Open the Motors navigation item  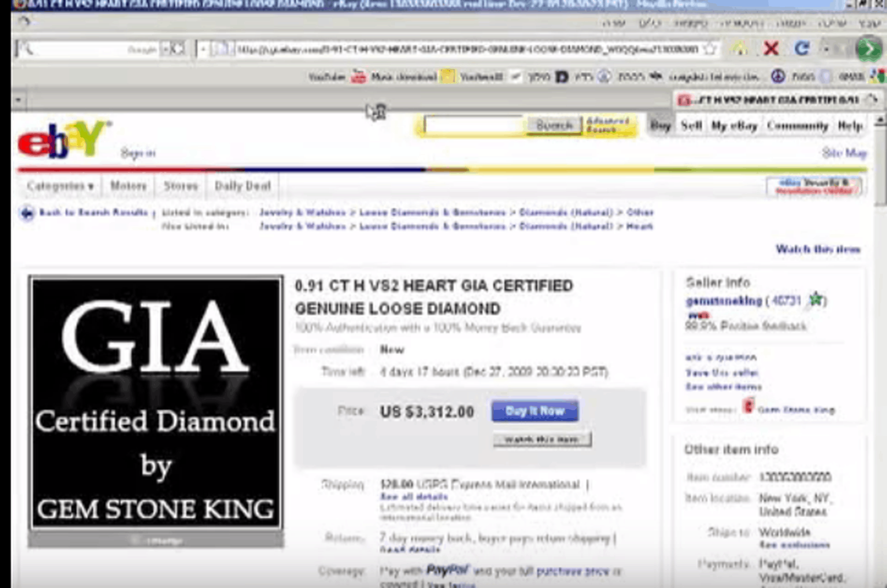[128, 186]
